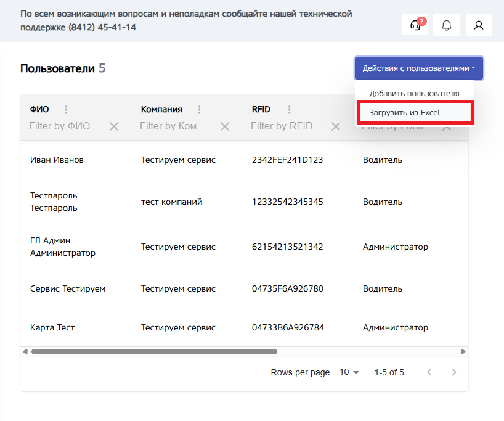
Task: Click Администратор role of Карта Тест
Action: (x=396, y=327)
